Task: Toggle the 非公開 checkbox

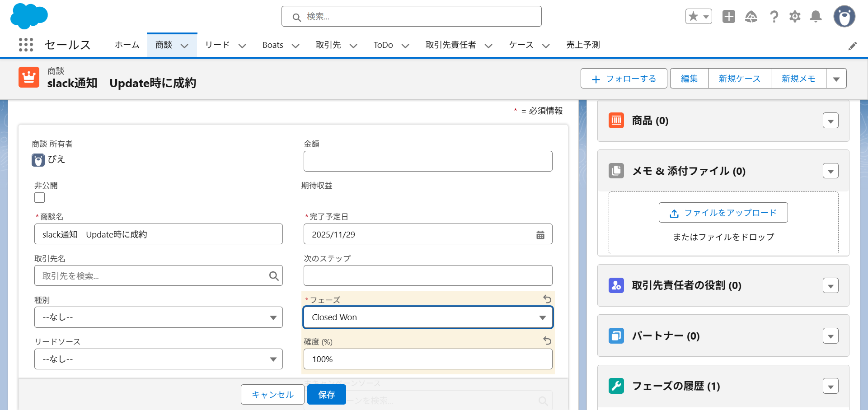Action: [x=40, y=198]
